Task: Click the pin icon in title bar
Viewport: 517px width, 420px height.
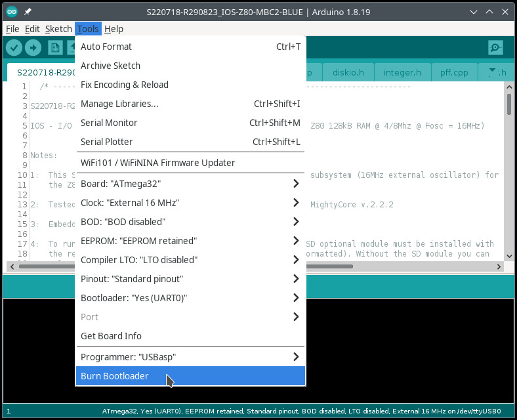Action: (28, 12)
